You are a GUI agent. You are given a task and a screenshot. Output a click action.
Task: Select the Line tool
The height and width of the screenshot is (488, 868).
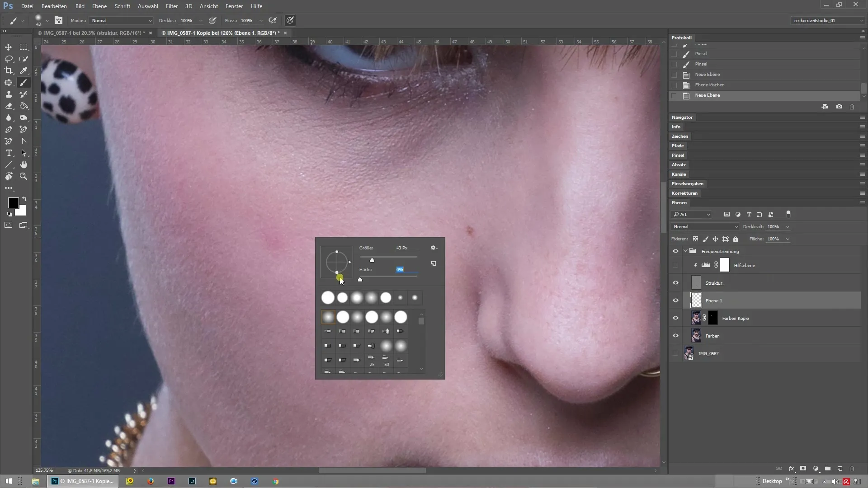[9, 164]
